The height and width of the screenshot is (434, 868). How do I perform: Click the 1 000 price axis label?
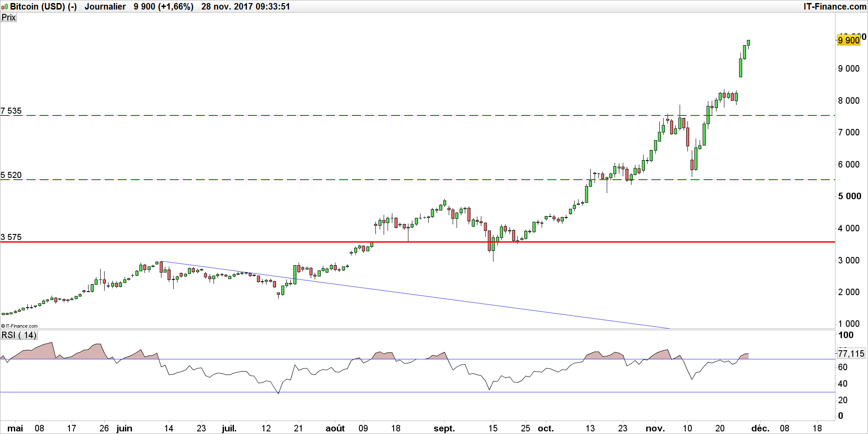click(x=848, y=324)
